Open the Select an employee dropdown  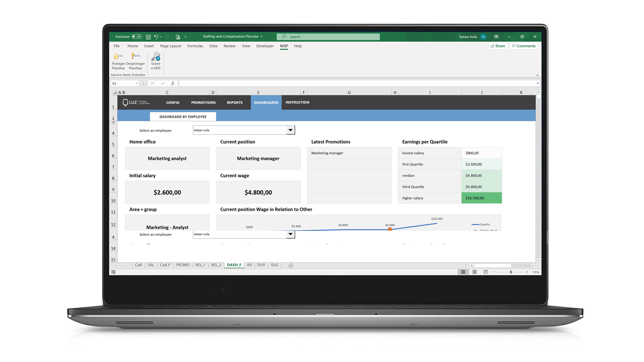click(290, 130)
